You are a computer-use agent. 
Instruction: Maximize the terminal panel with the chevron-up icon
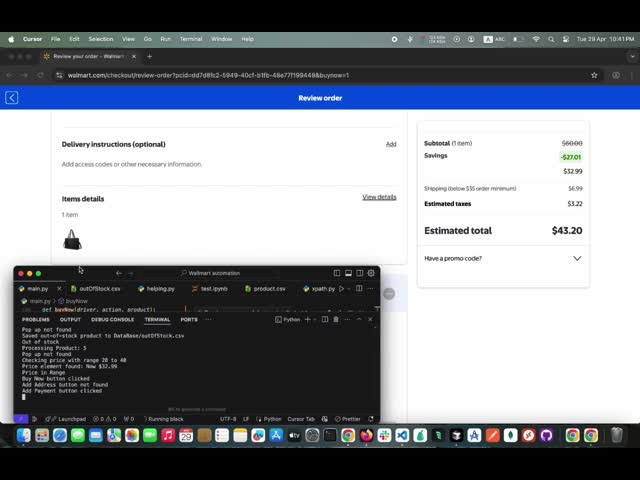(359, 320)
